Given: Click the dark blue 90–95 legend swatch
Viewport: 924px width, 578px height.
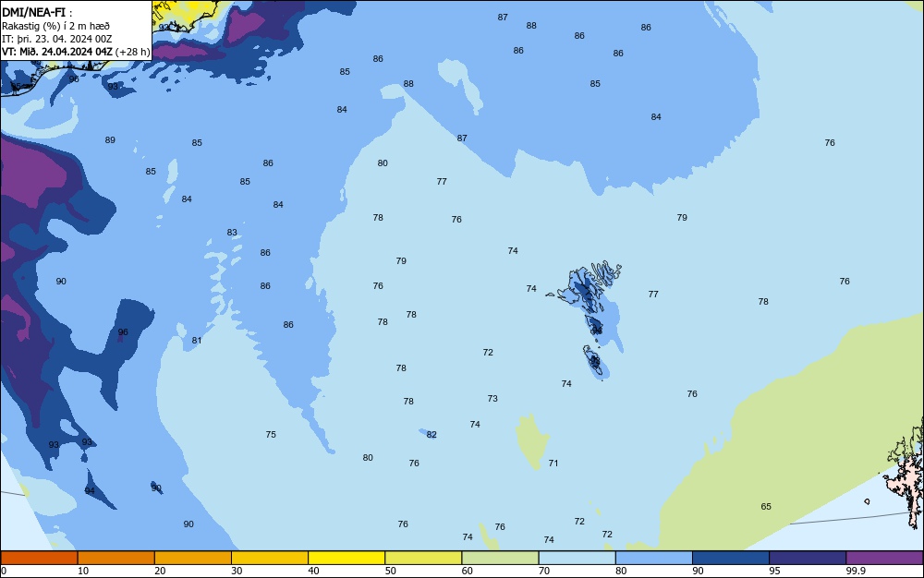Looking at the screenshot, I should click(x=731, y=558).
